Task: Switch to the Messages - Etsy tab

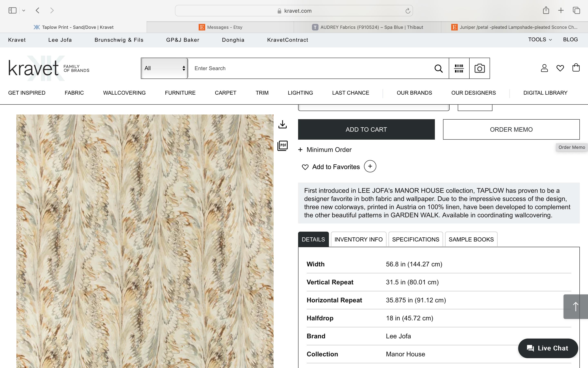Action: (220, 27)
